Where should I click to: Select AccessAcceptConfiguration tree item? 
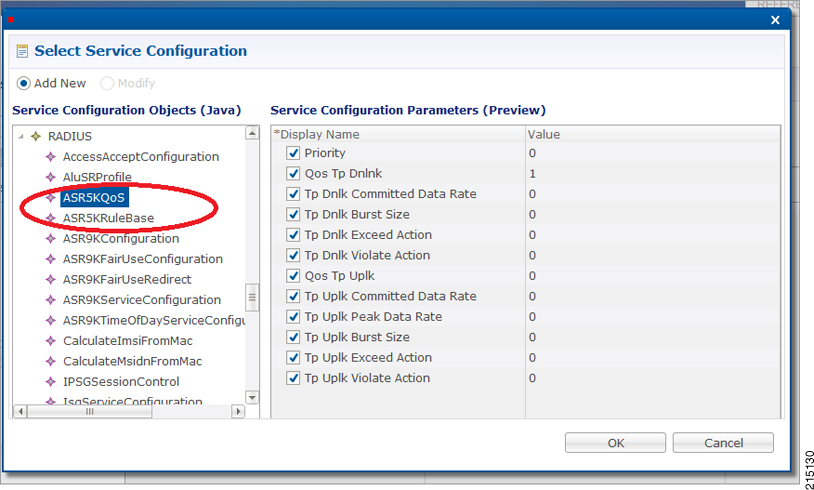point(141,157)
